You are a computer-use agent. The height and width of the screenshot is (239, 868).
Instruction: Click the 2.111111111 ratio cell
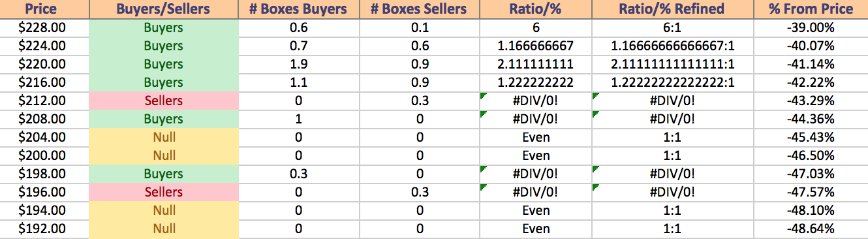[536, 65]
